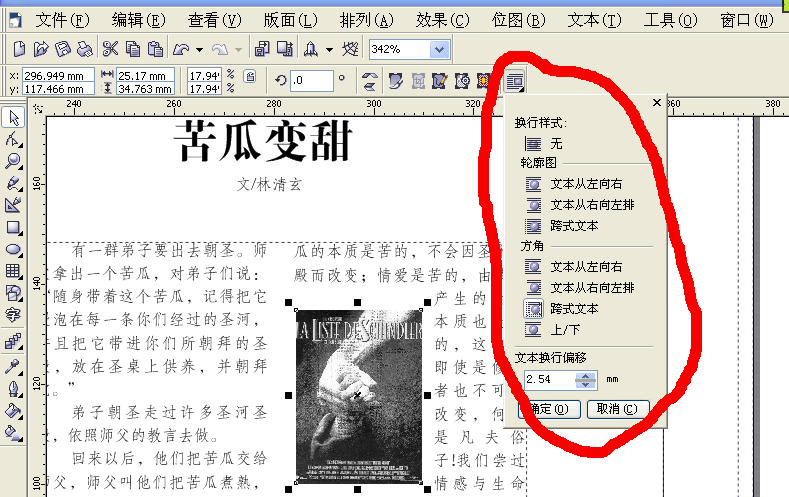The image size is (789, 497).
Task: Save the document with floppy disk icon
Action: [62, 49]
